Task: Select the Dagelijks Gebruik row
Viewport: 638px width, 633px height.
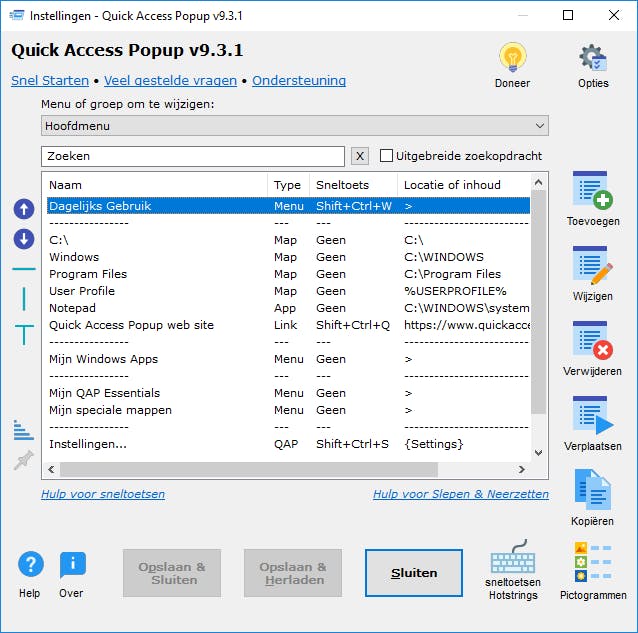Action: click(288, 206)
